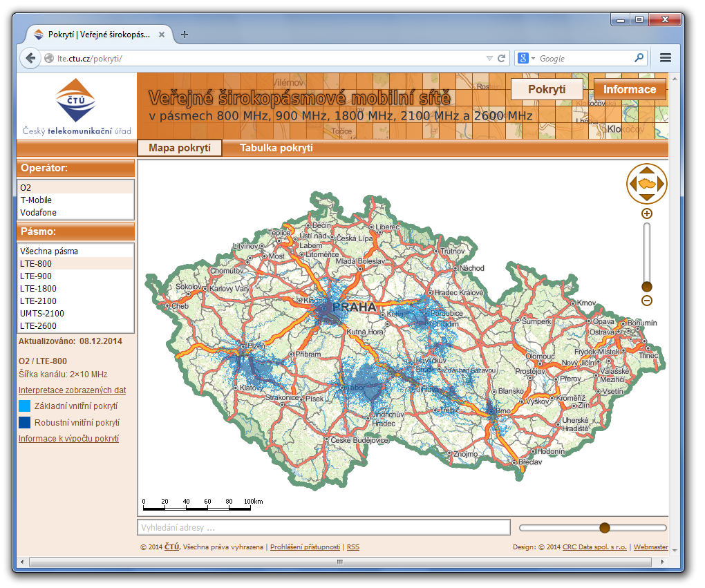Maximize the browser window
Image resolution: width=705 pixels, height=588 pixels.
pos(639,20)
